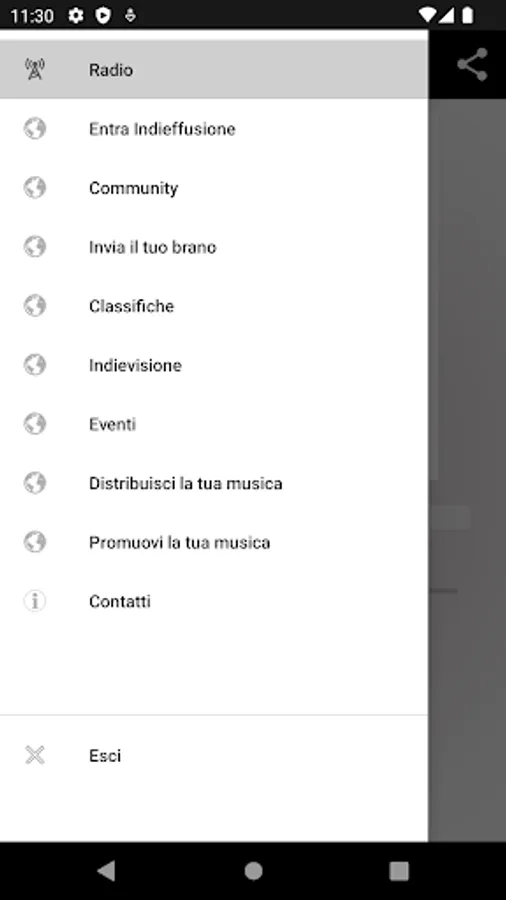Tap the radio tower icon beside Radio

pyautogui.click(x=35, y=69)
